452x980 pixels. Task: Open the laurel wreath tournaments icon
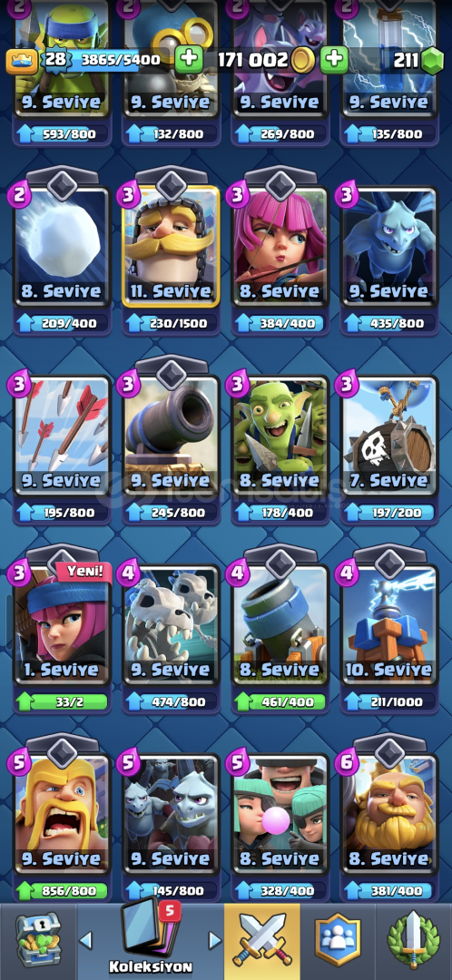pyautogui.click(x=413, y=941)
